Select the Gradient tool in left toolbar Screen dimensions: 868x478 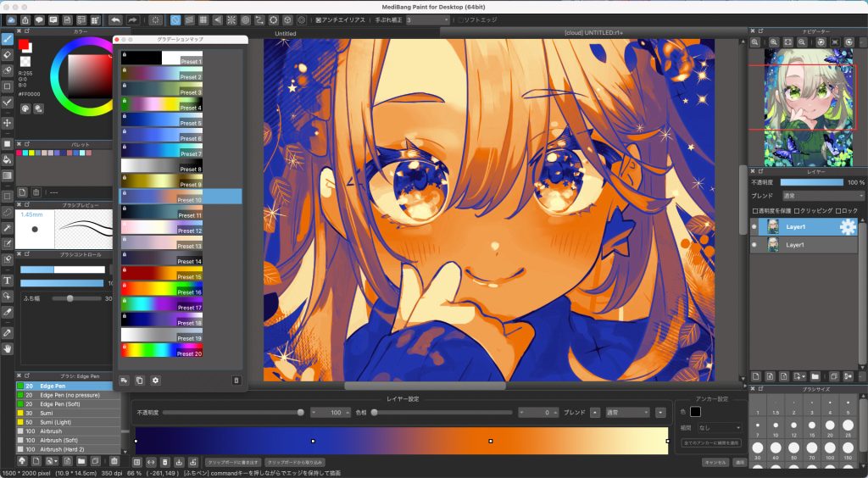(x=7, y=175)
